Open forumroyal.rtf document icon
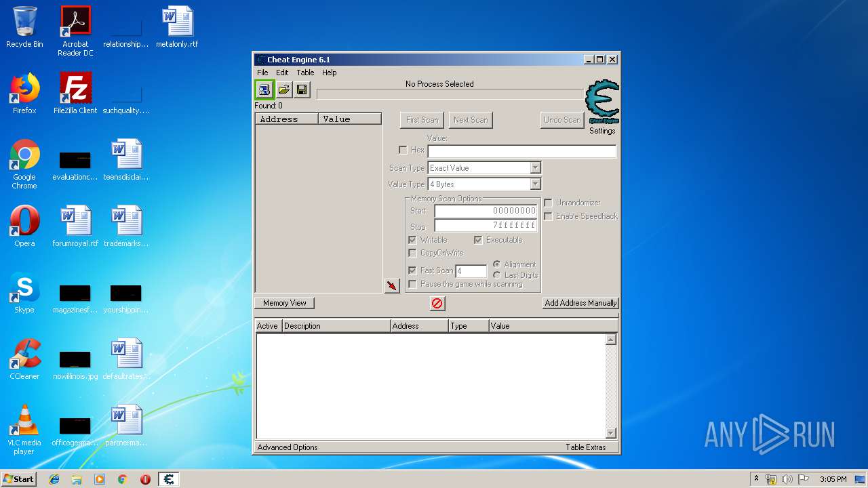The image size is (868, 488). click(x=75, y=226)
